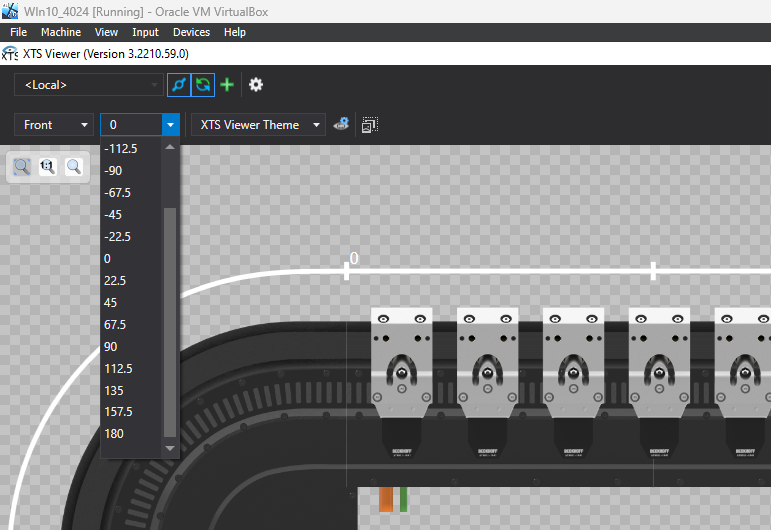This screenshot has height=530, width=771.
Task: Select -22.5 in the angle list
Action: click(131, 236)
